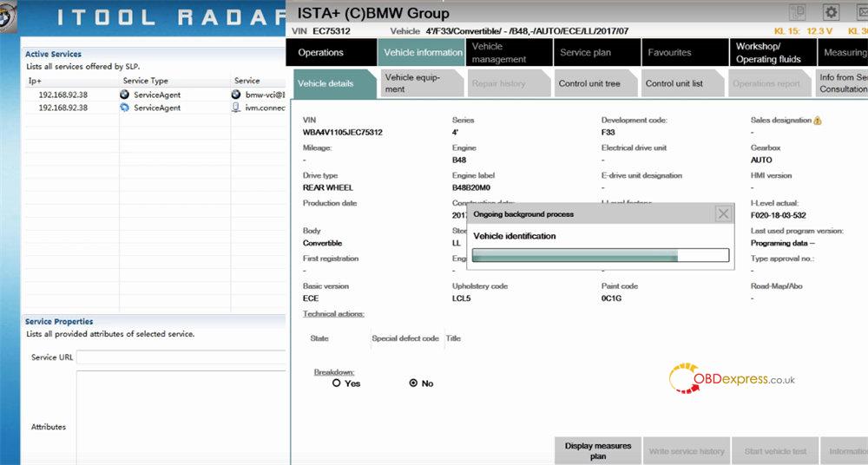Click the Active Services heading in ITool Radar
The image size is (868, 465).
click(53, 55)
